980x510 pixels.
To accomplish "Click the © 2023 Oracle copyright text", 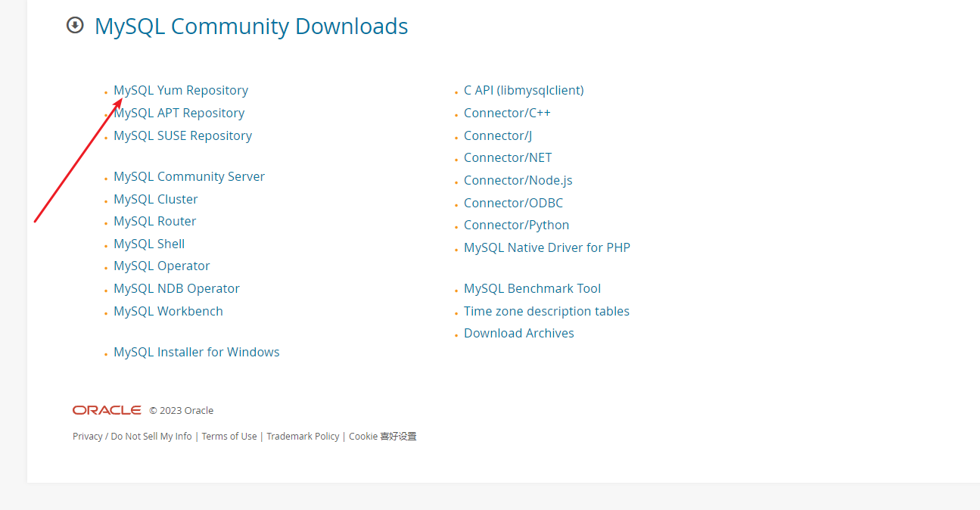I will pyautogui.click(x=181, y=410).
